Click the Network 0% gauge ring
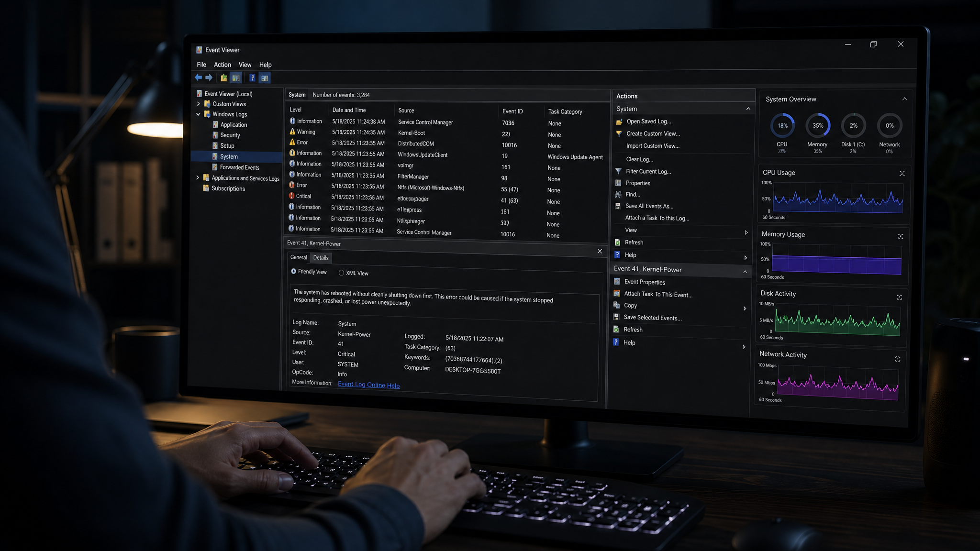 pyautogui.click(x=889, y=126)
